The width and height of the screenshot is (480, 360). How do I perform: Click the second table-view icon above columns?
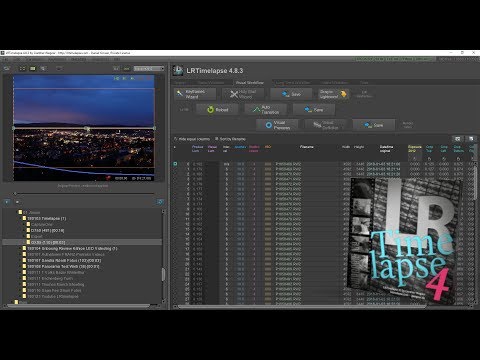pos(471,139)
